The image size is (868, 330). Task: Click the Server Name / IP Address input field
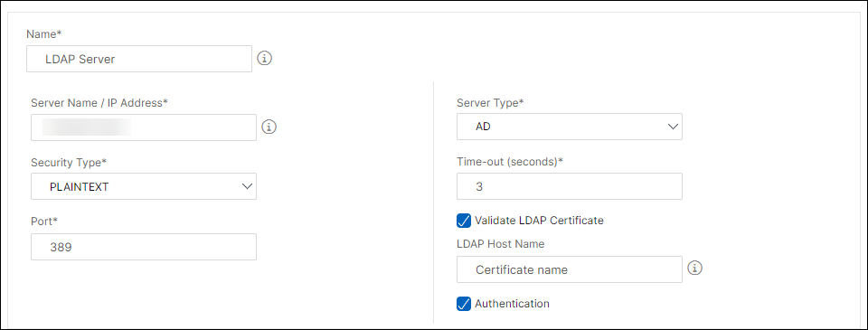[x=144, y=127]
